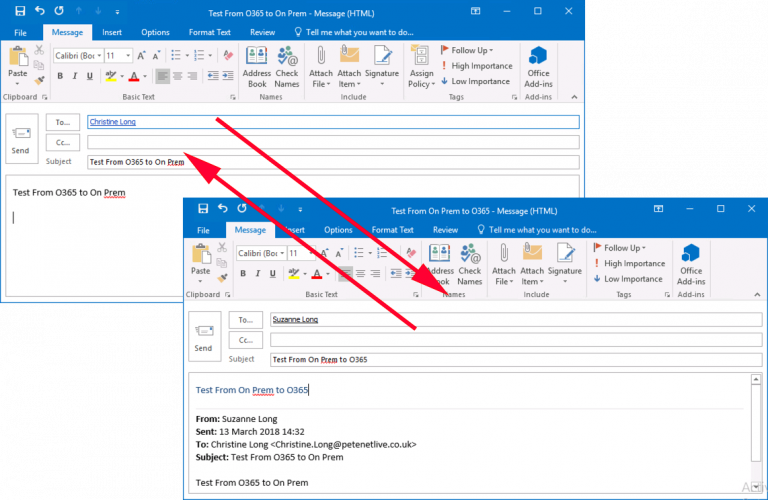The width and height of the screenshot is (768, 500).
Task: Toggle Underline in back window ribbon
Action: (90, 76)
